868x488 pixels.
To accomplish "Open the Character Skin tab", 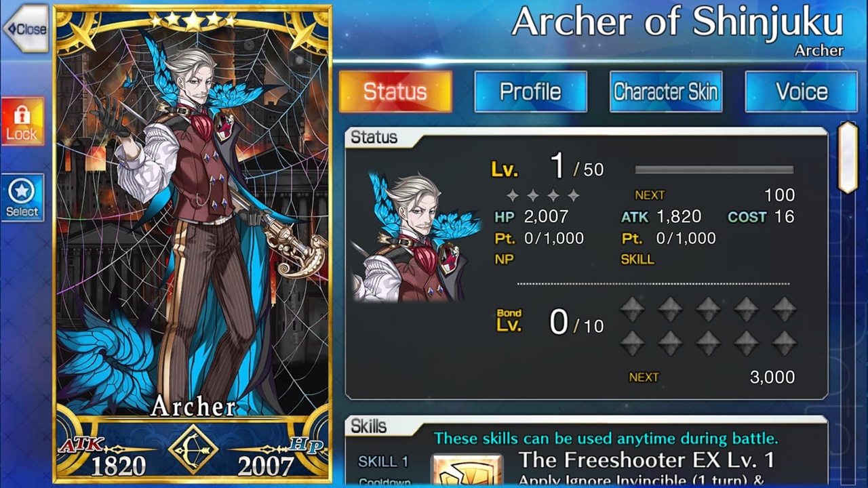I will [665, 91].
